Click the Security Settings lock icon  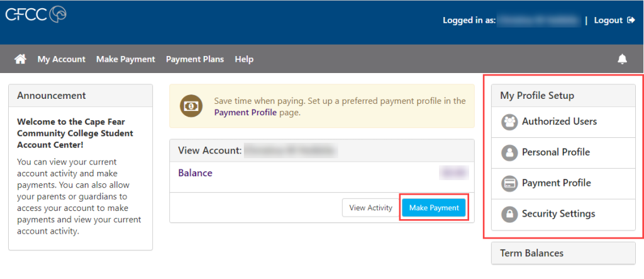[509, 214]
